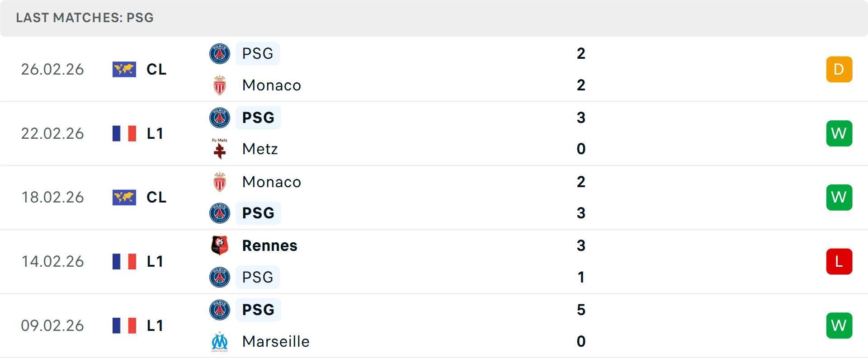Click the 22.02.26 match date

tap(52, 133)
